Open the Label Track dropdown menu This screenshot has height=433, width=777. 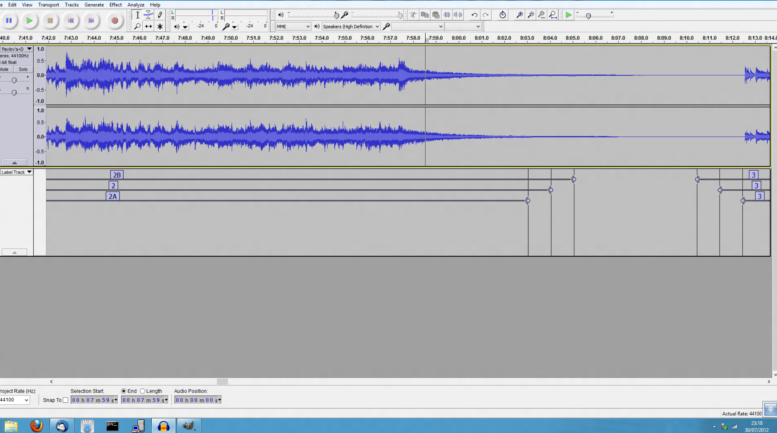[x=16, y=172]
